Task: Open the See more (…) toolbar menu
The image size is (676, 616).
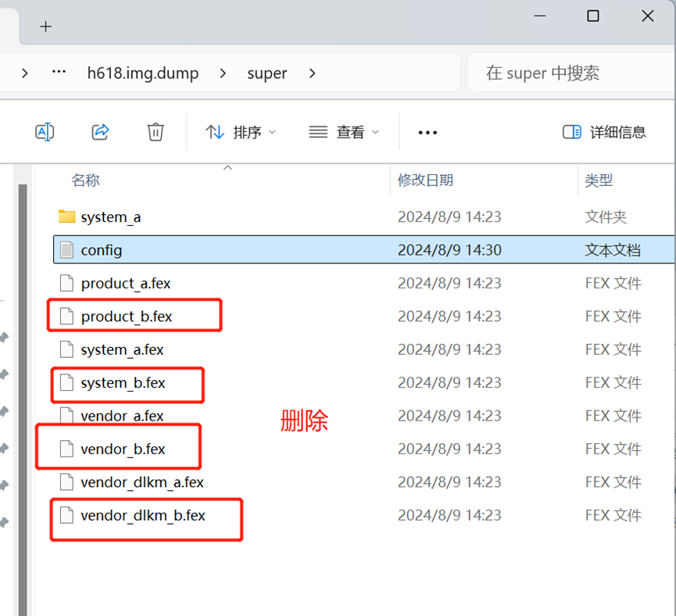Action: click(427, 133)
